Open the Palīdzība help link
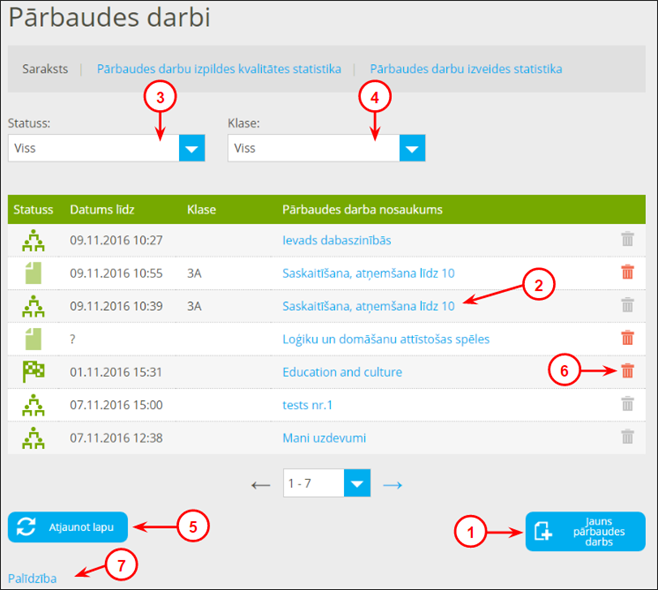 tap(32, 577)
